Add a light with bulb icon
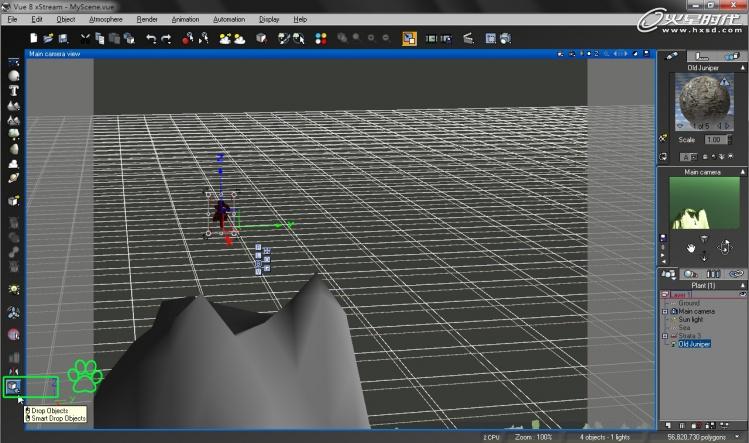This screenshot has width=749, height=443. (14, 289)
